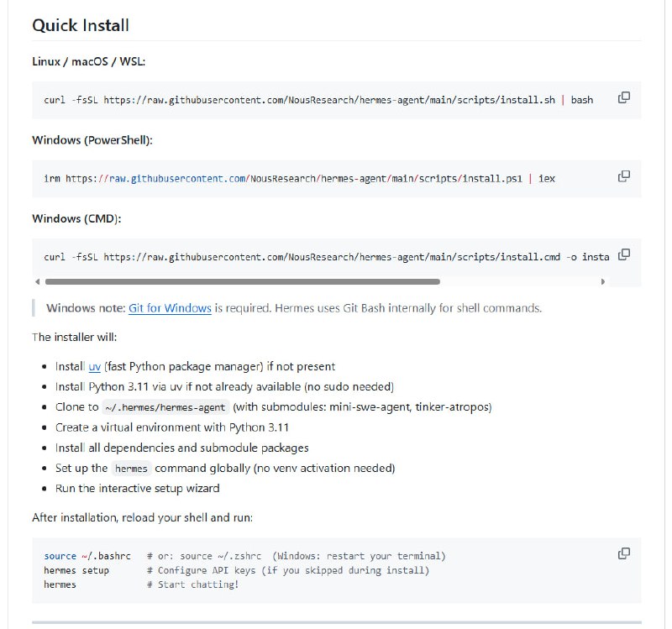The width and height of the screenshot is (672, 629).
Task: Select the ~/.hermes/hermes-agent inline code path
Action: (165, 407)
